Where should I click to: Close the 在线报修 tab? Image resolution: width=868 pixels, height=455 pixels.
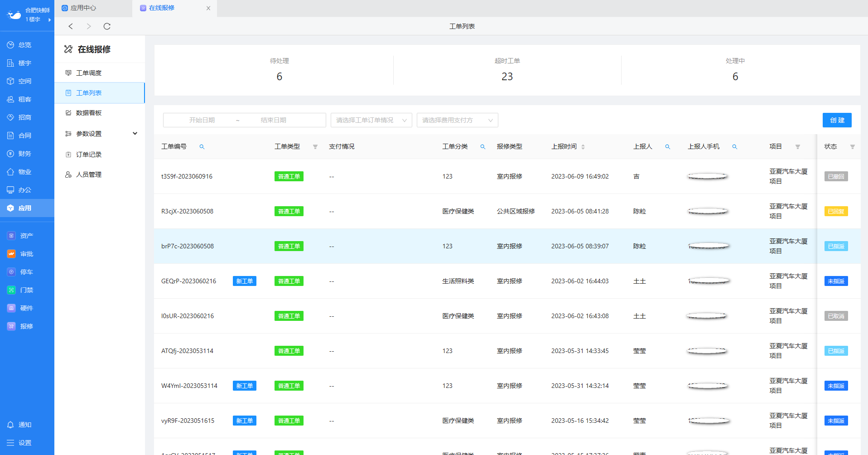pos(208,8)
